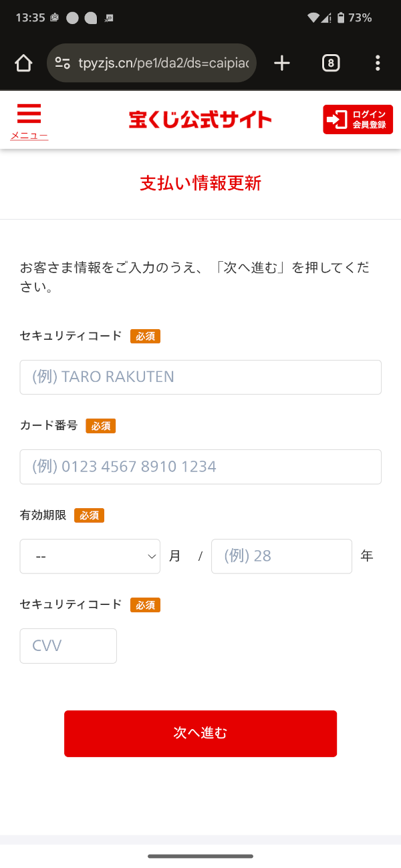The width and height of the screenshot is (401, 868).
Task: Tap the 宝くじ公式サイト logo
Action: coord(200,120)
